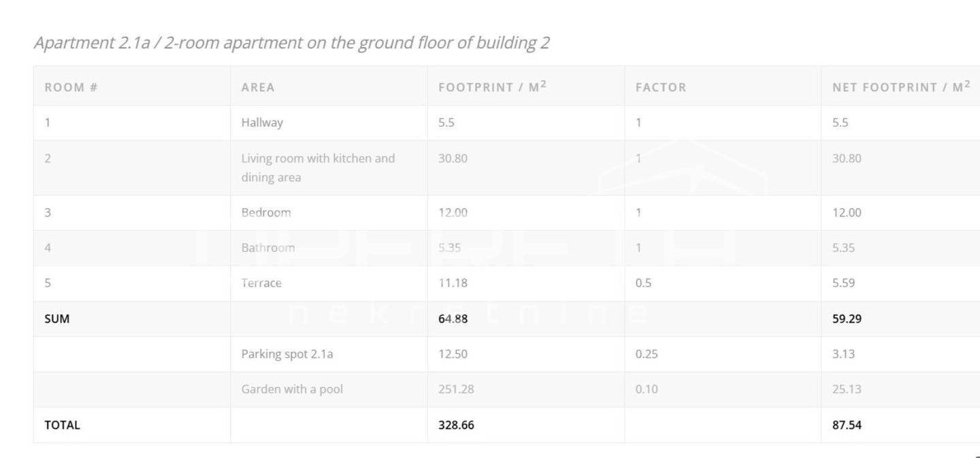980x458 pixels.
Task: Click the Bedroom area cell
Action: click(x=266, y=212)
